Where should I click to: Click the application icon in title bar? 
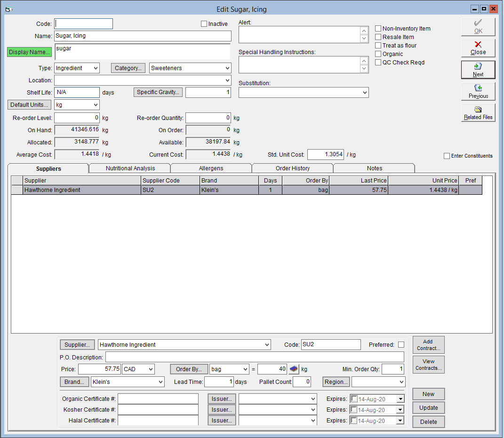(x=8, y=9)
